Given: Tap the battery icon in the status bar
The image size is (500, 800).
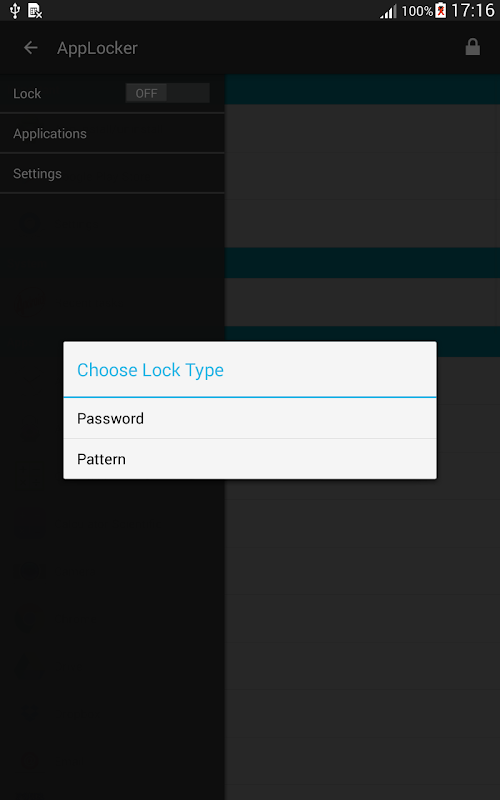Looking at the screenshot, I should tap(440, 10).
